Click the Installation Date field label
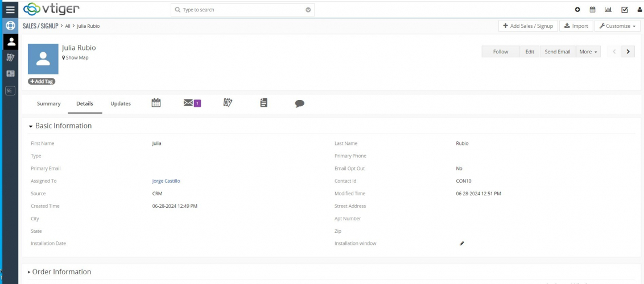 48,244
